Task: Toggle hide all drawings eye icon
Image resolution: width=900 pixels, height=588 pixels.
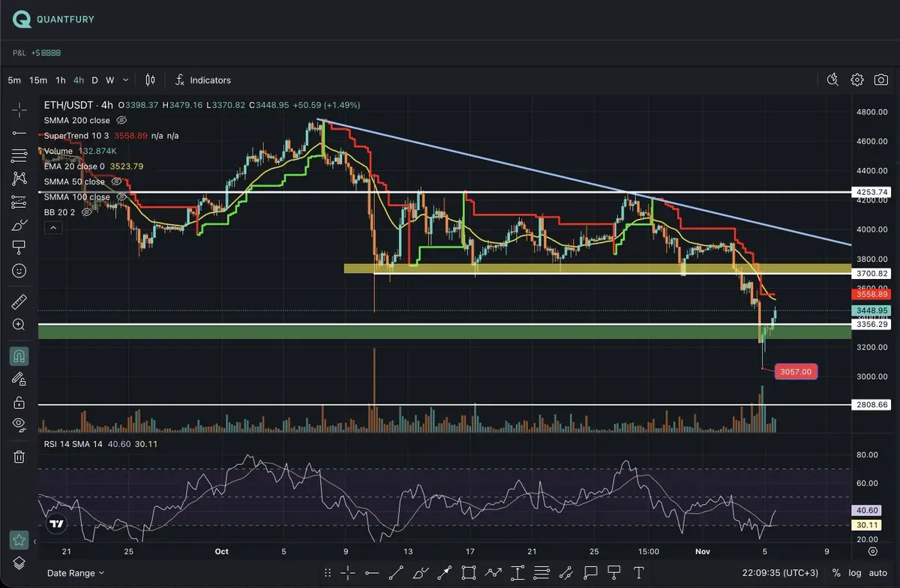Action: tap(19, 424)
